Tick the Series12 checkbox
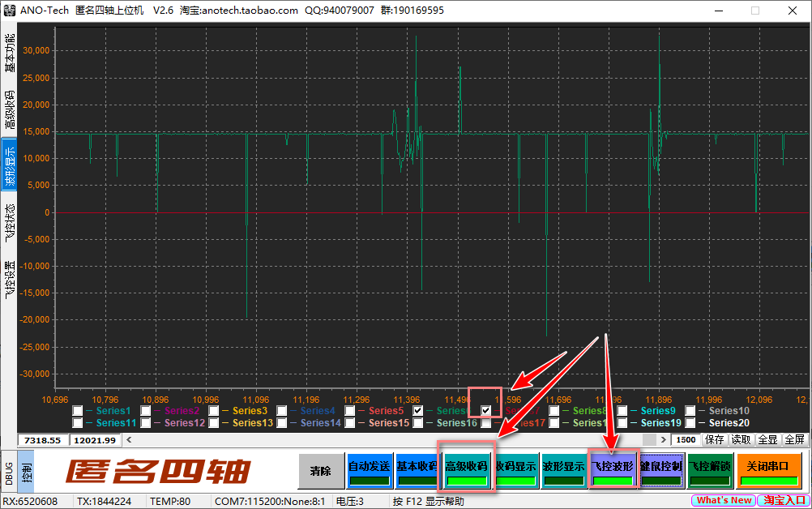 tap(146, 423)
